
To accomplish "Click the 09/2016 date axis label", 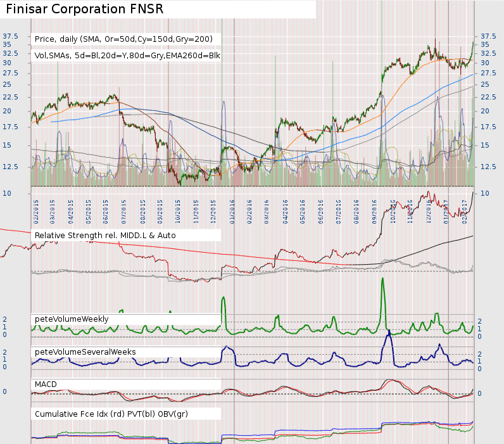I will coord(374,212).
